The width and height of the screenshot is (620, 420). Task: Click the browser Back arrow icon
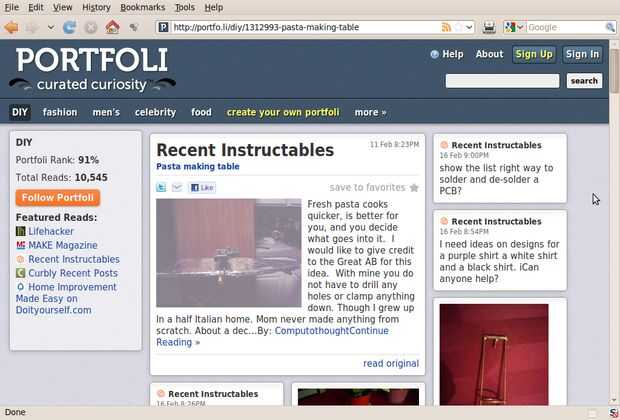(x=11, y=27)
